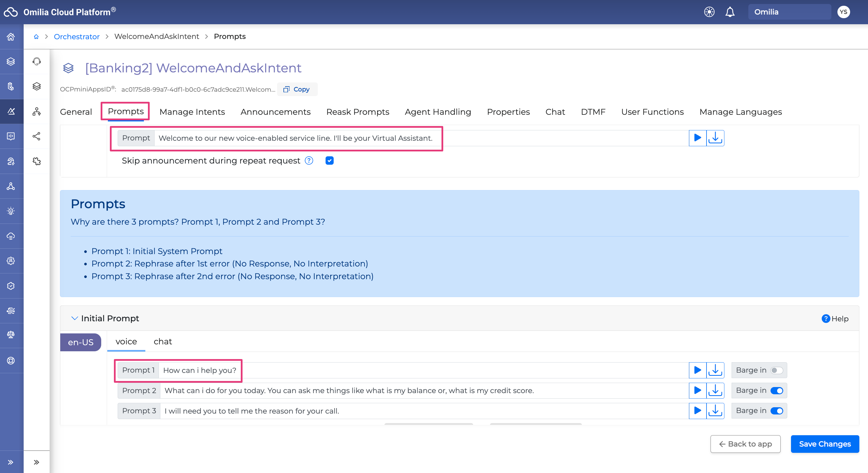Viewport: 868px width, 473px height.
Task: Switch to the General tab
Action: click(x=76, y=112)
